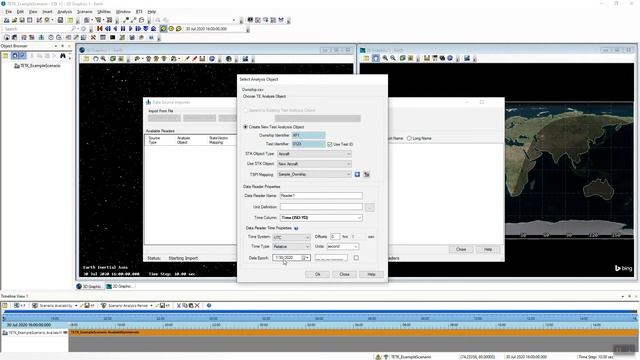The image size is (640, 360).
Task: Open the Edit menu
Action: 20,12
